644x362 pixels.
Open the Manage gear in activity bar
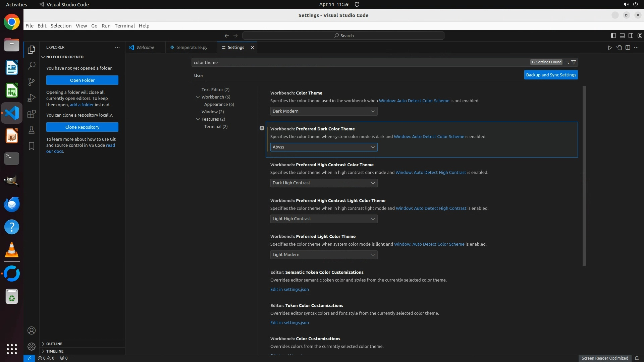tap(31, 346)
